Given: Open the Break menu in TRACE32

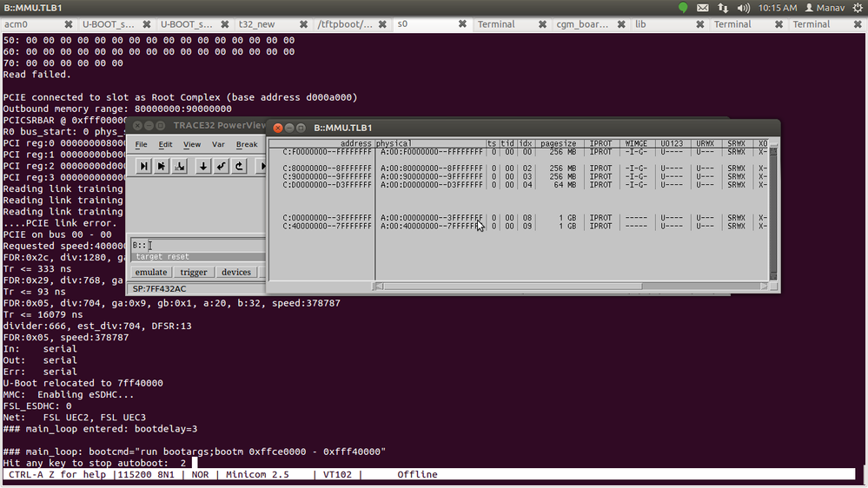Looking at the screenshot, I should tap(247, 144).
